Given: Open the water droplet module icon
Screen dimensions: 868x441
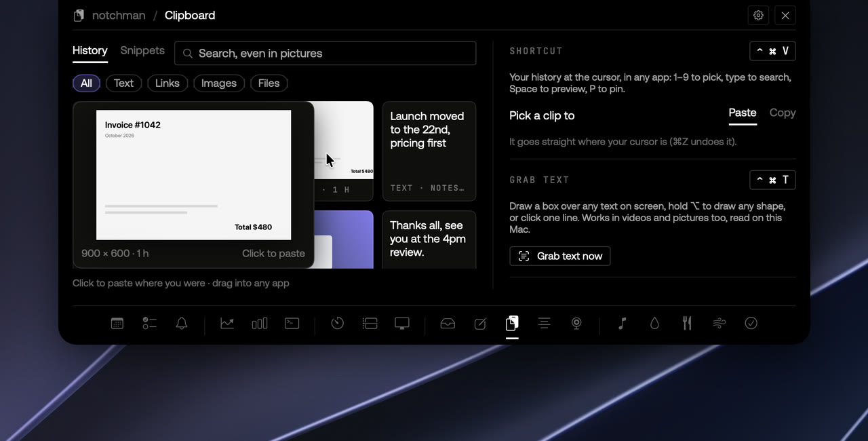Looking at the screenshot, I should [x=654, y=324].
